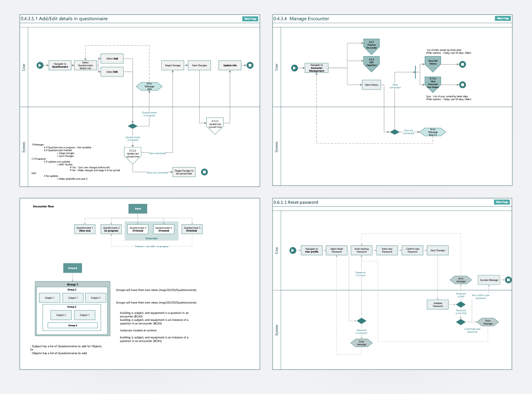Select diamond below Password is not Null label
Image resolution: width=532 pixels, height=394 pixels.
pos(461,322)
